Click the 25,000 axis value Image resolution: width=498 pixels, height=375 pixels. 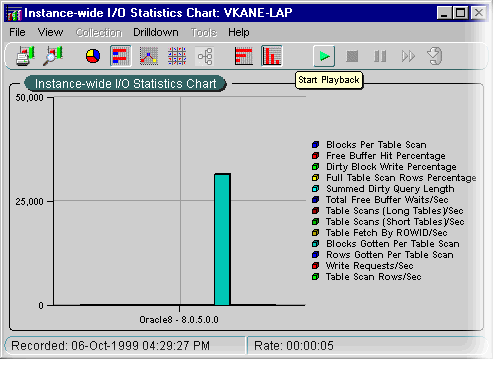pyautogui.click(x=29, y=202)
